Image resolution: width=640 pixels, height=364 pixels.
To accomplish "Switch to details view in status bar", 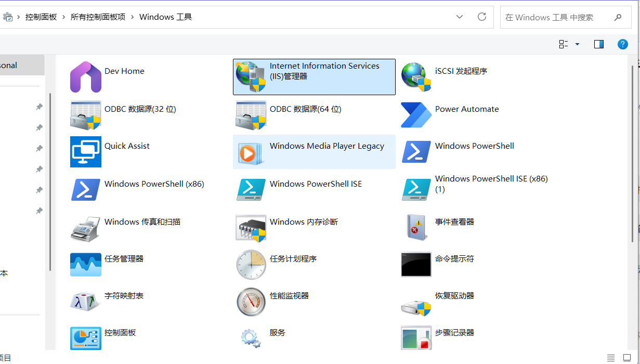I will point(611,358).
